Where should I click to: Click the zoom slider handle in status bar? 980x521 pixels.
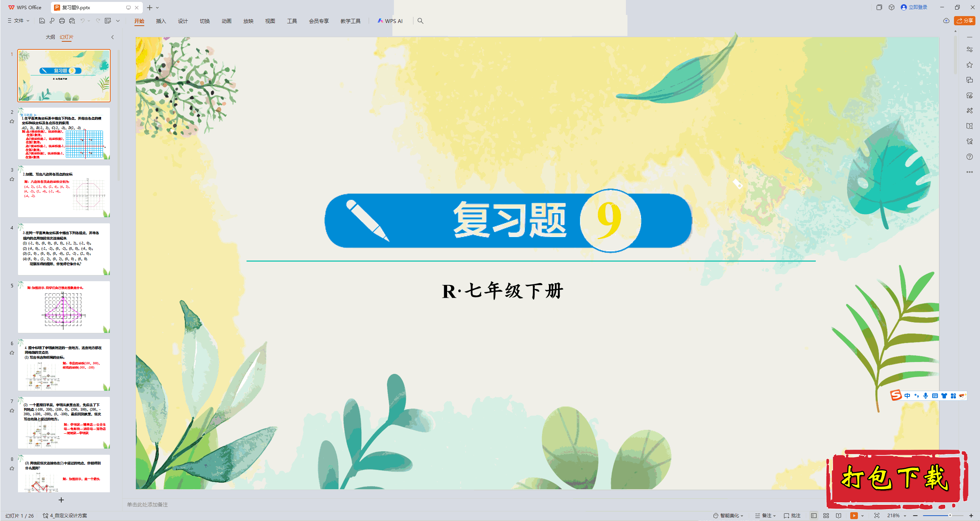coord(950,516)
